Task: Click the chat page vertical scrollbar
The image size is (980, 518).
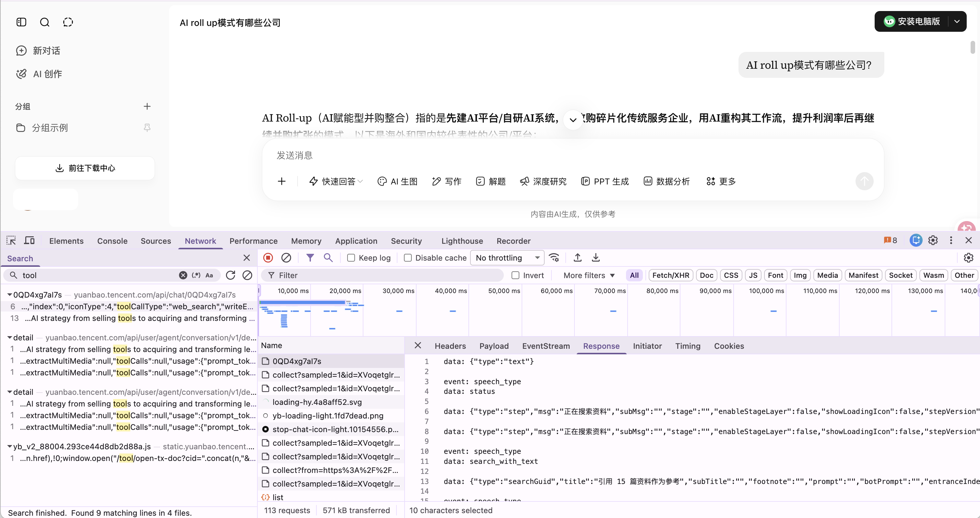Action: click(x=973, y=47)
